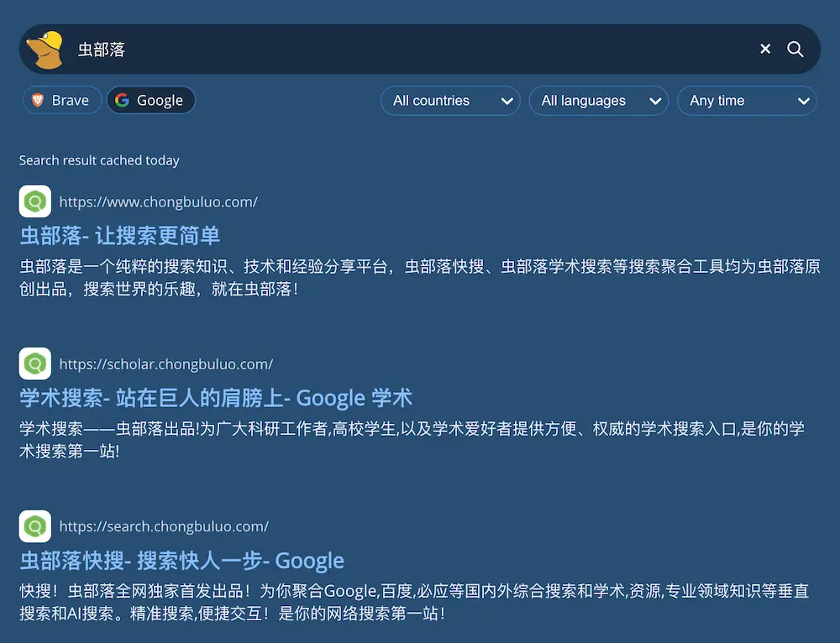
Task: Open the https://www.chongbuluo.com/ URL
Action: (x=159, y=201)
